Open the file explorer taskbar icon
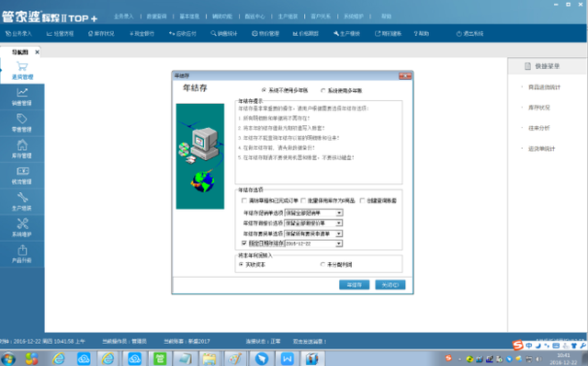 [x=209, y=359]
